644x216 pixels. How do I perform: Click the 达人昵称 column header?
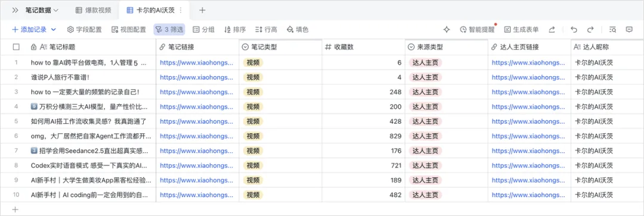point(608,47)
